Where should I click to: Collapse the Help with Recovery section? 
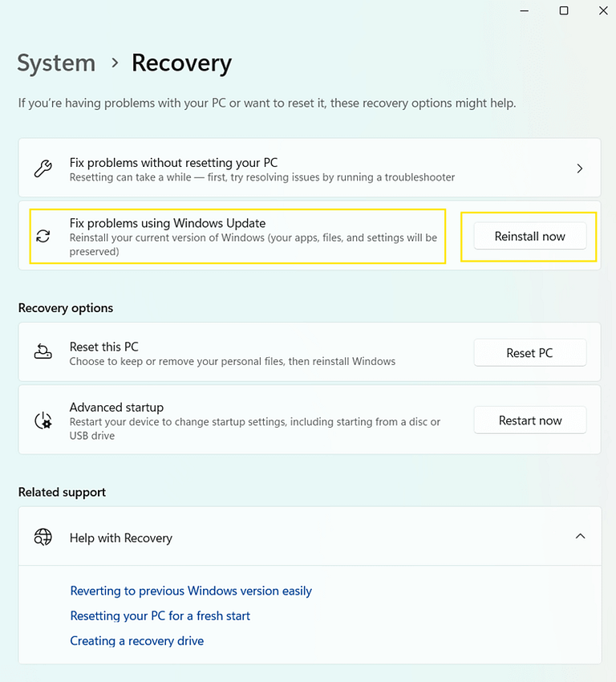click(579, 536)
